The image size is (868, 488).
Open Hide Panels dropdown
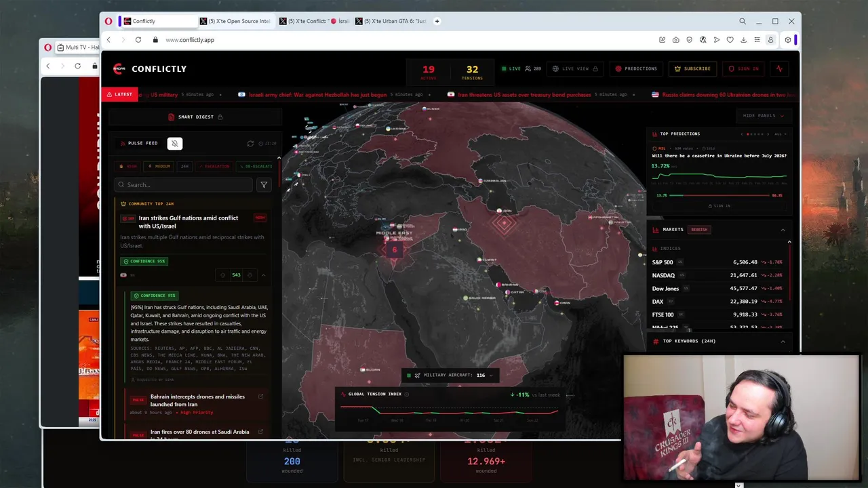click(x=764, y=116)
